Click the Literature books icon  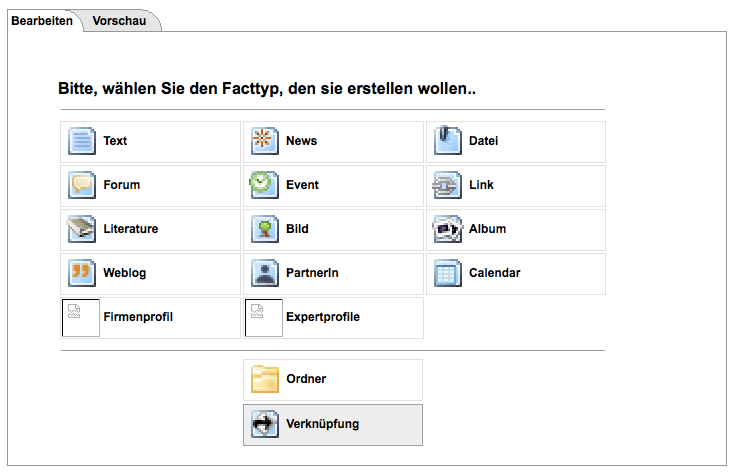81,230
